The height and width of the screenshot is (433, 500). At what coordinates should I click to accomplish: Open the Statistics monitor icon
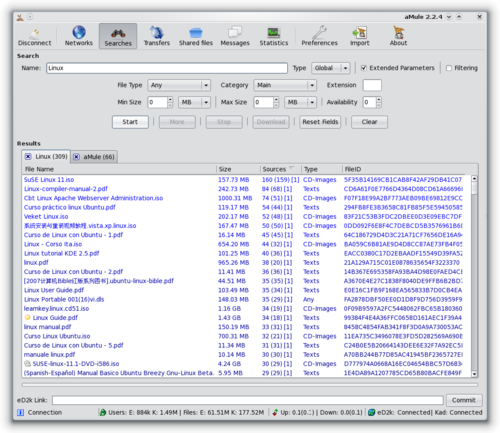[274, 32]
